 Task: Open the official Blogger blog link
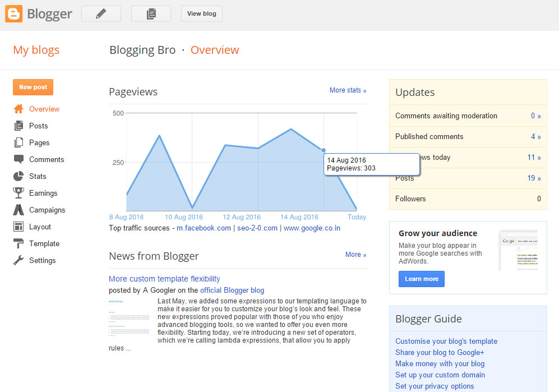coord(232,290)
